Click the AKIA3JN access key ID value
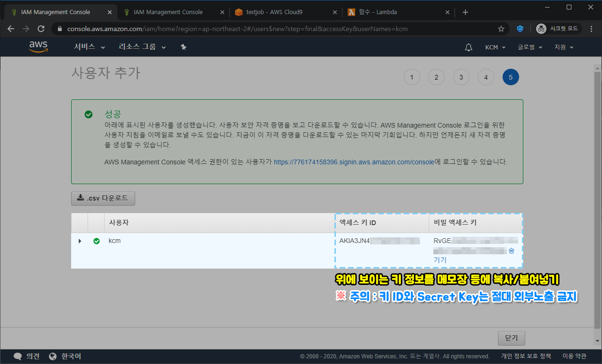The height and width of the screenshot is (364, 602). tap(379, 241)
